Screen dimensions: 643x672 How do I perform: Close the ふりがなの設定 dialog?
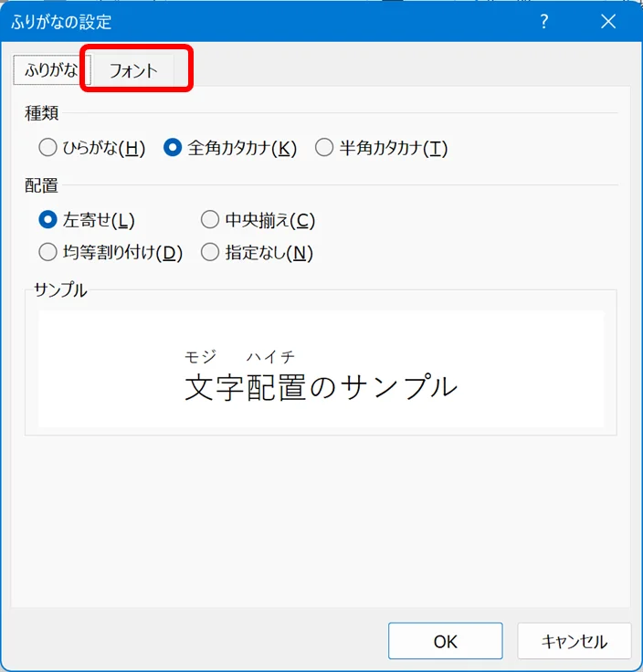click(608, 21)
